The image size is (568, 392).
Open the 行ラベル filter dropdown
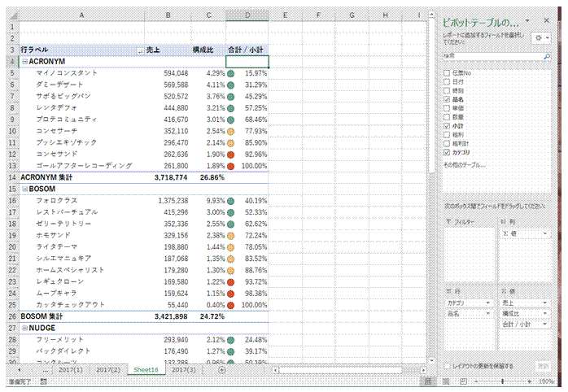pyautogui.click(x=140, y=51)
